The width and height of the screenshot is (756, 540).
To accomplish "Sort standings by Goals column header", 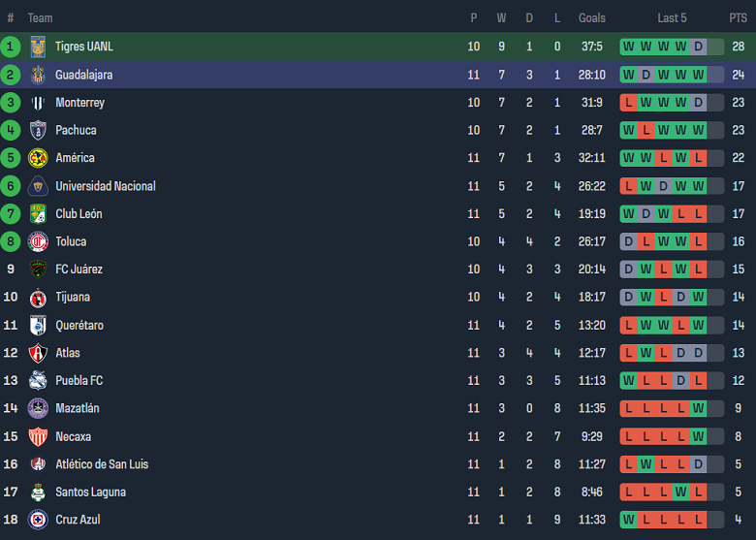I will [591, 18].
